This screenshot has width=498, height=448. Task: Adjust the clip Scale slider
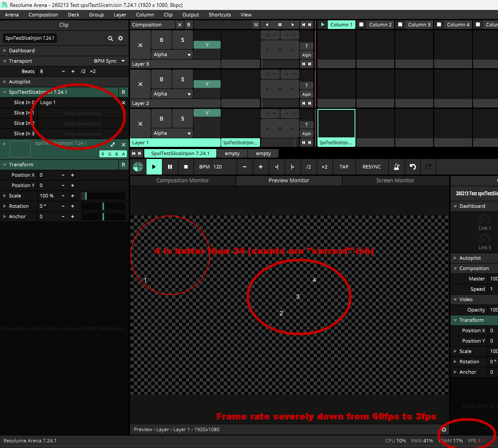pos(103,196)
